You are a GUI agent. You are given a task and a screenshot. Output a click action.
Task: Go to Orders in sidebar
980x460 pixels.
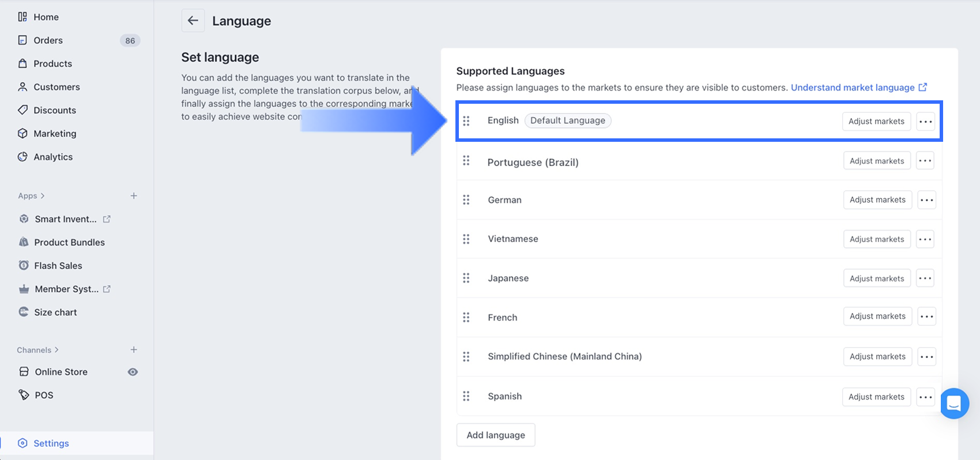(48, 40)
